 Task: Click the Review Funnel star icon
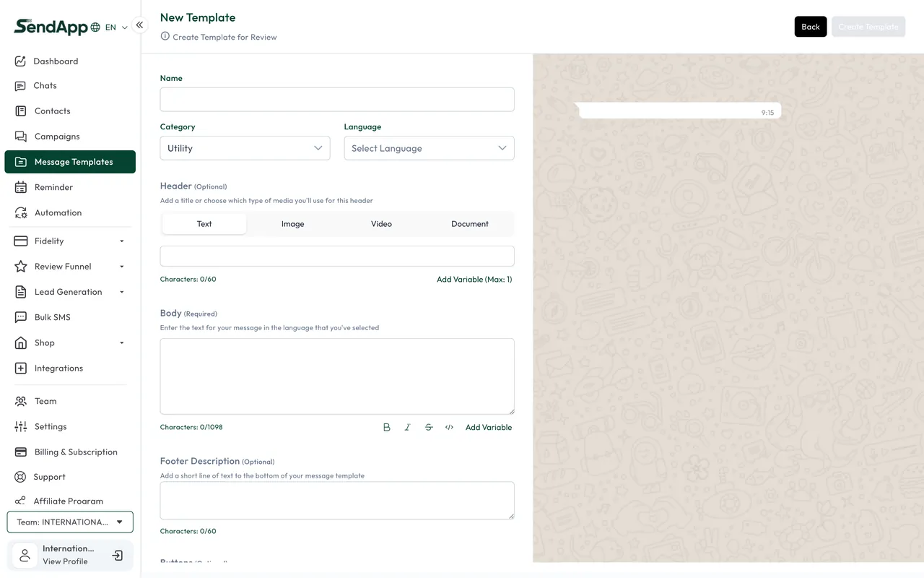point(20,267)
